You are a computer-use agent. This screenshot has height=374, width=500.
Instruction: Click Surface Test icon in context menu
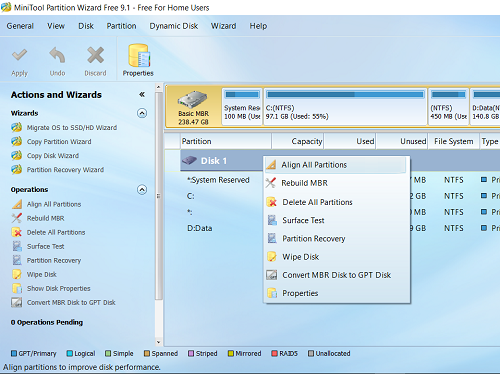click(272, 220)
